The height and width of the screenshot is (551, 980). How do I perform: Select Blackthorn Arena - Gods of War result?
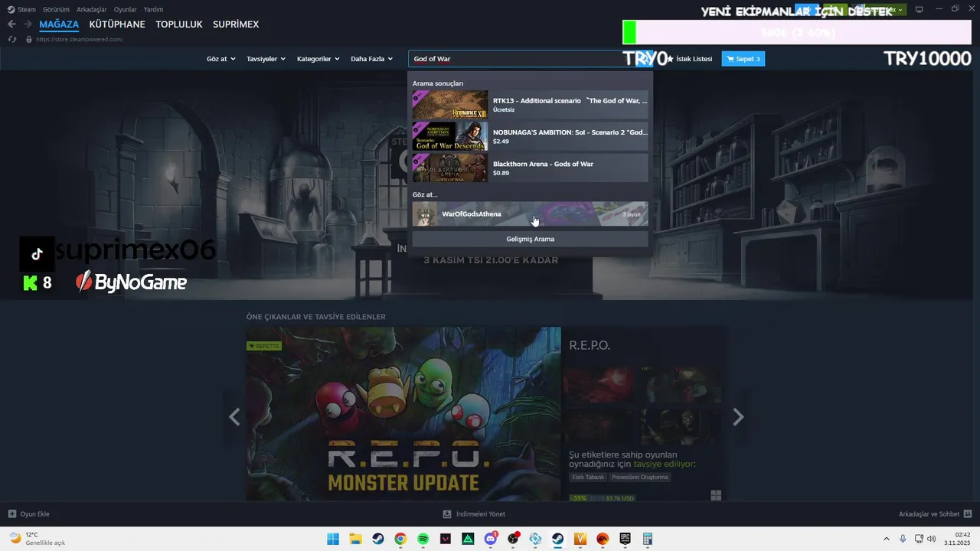pyautogui.click(x=530, y=168)
